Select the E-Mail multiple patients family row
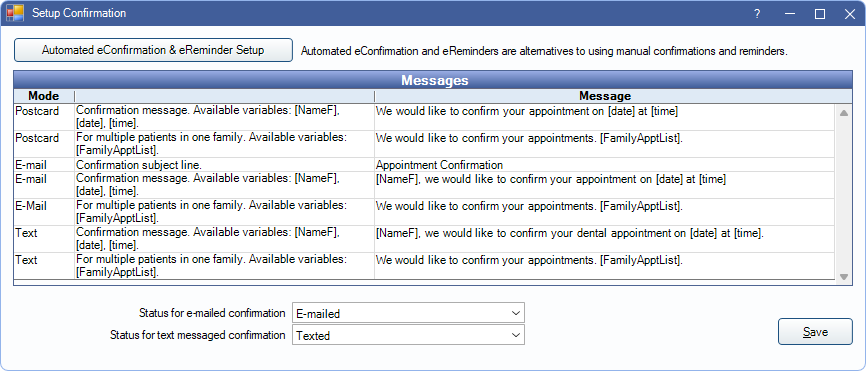Image resolution: width=866 pixels, height=371 pixels. (x=424, y=212)
